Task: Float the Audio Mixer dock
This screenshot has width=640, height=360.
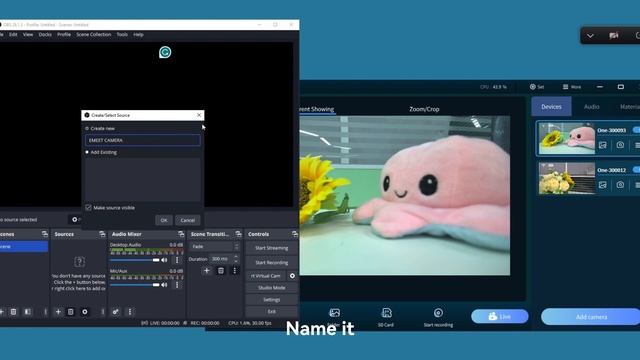Action: coord(181,234)
